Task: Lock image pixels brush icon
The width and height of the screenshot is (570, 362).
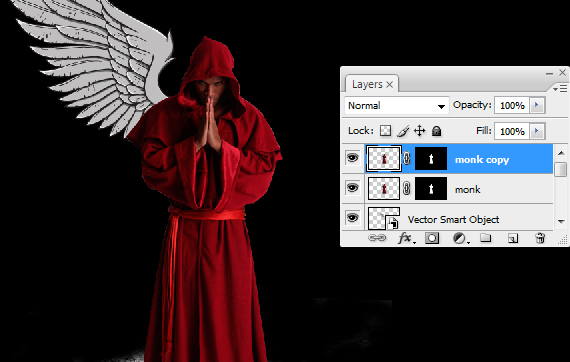Action: click(x=402, y=131)
